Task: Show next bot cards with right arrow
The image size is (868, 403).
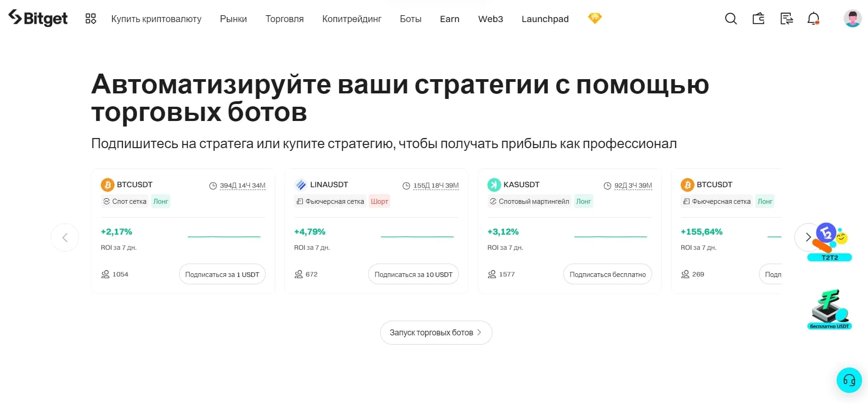Action: [x=808, y=237]
